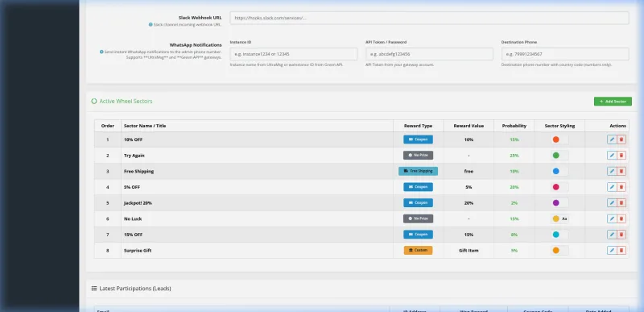Viewport: 644px width, 312px height.
Task: Click the Sector Styling column header
Action: coord(559,126)
